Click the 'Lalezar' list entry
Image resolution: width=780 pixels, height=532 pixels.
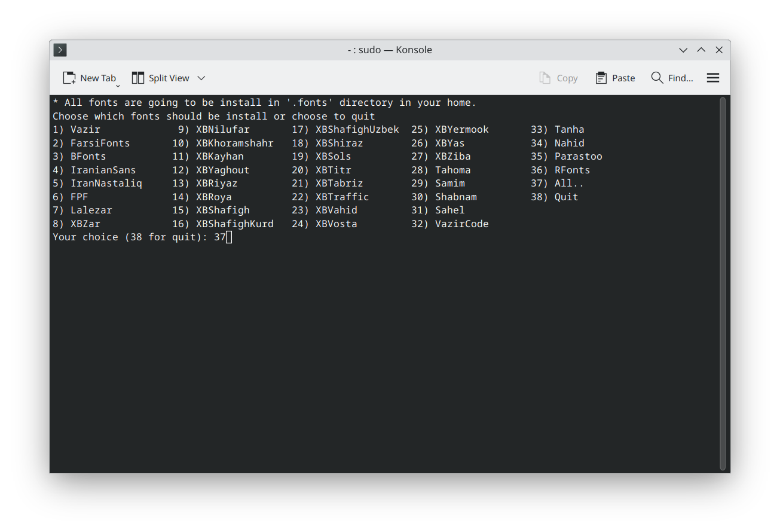point(91,210)
